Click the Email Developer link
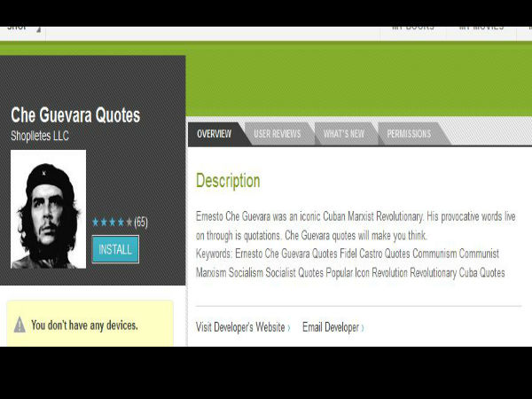 point(333,327)
